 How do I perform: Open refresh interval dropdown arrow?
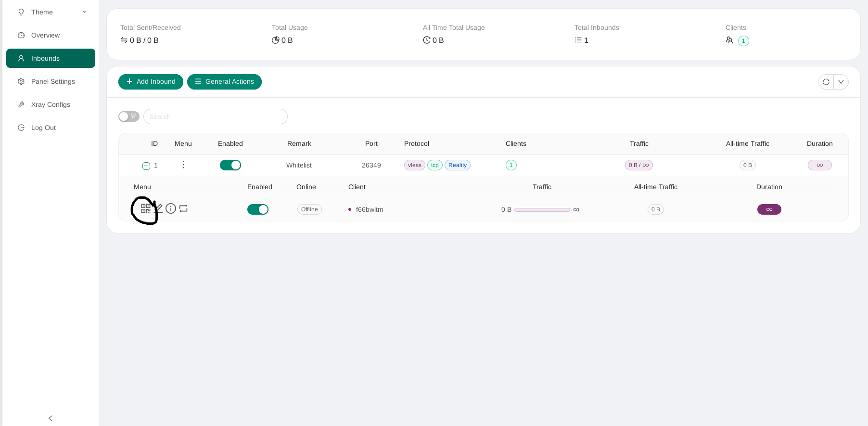pos(841,82)
